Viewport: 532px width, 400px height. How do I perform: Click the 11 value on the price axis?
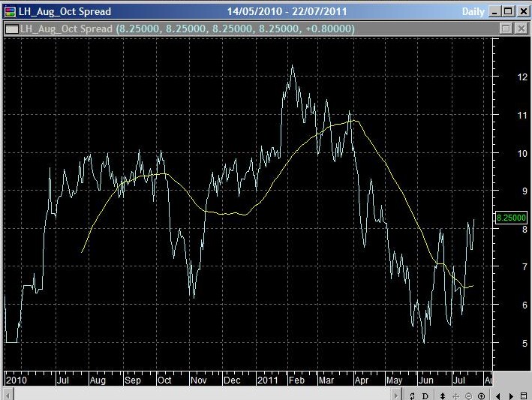[x=522, y=116]
